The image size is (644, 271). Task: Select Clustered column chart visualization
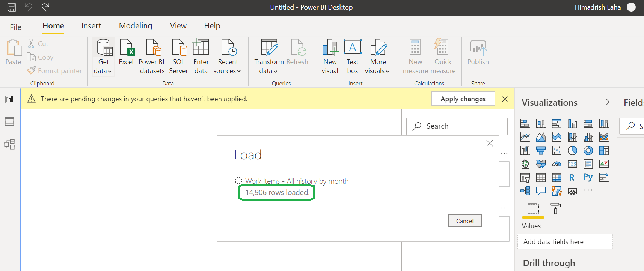pos(572,123)
